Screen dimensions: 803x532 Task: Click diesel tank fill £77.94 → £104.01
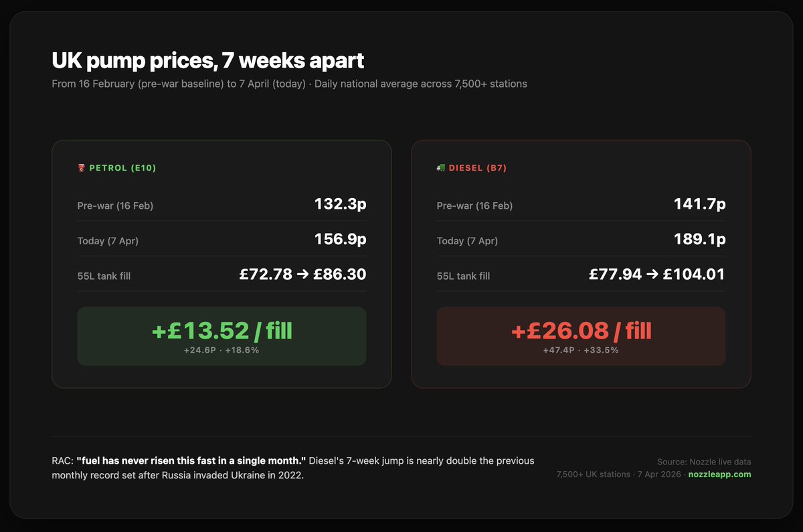coord(657,274)
